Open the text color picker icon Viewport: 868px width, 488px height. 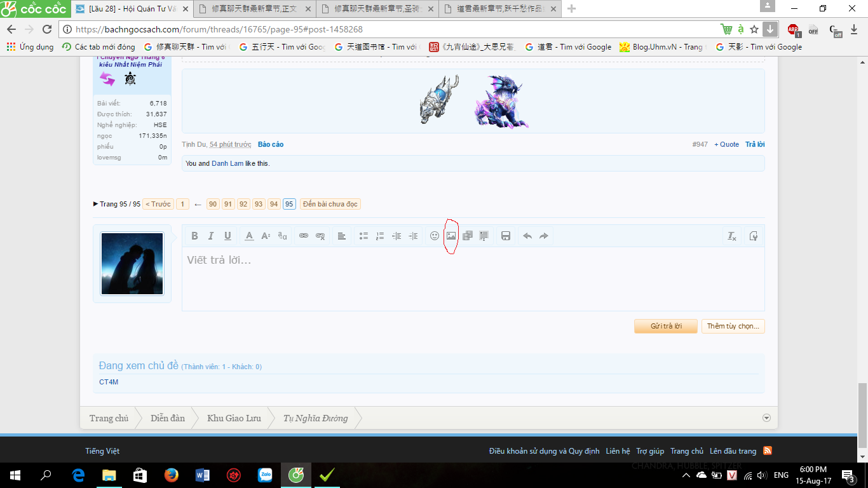click(249, 236)
